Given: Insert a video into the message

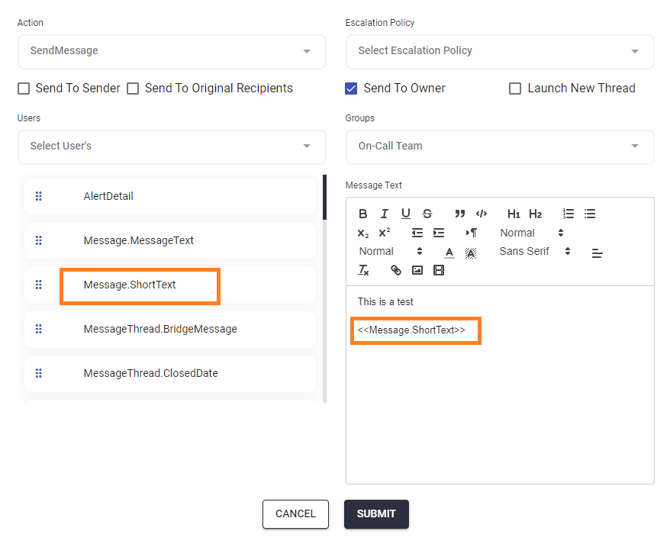Looking at the screenshot, I should pos(438,270).
